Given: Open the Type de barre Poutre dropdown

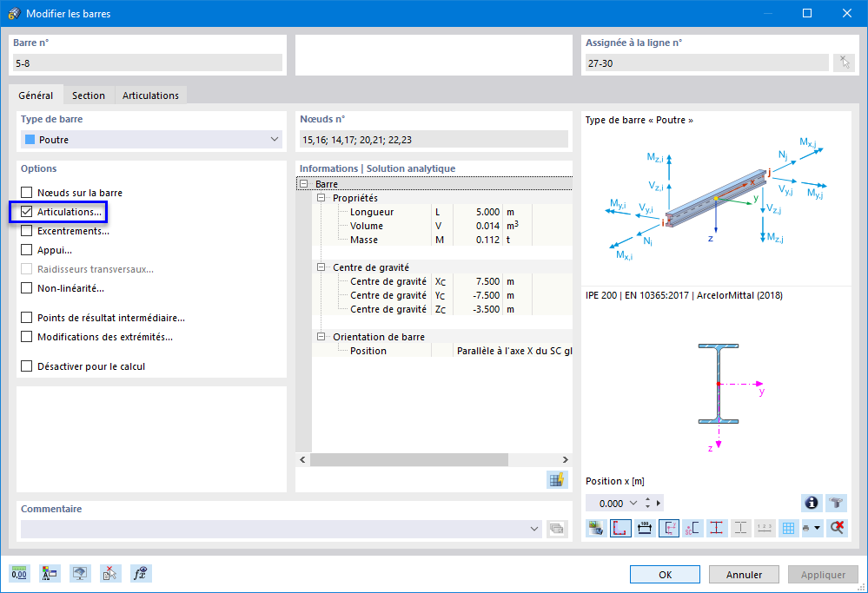Looking at the screenshot, I should (152, 140).
